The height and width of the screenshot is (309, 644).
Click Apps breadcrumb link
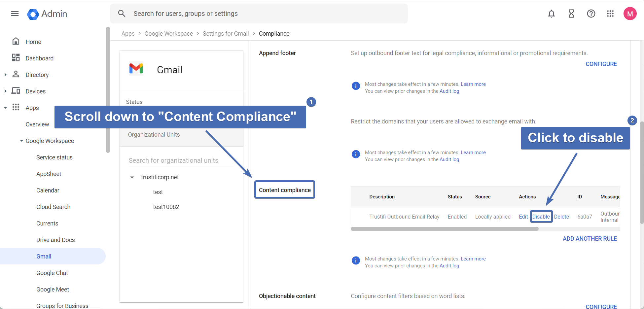(x=128, y=34)
